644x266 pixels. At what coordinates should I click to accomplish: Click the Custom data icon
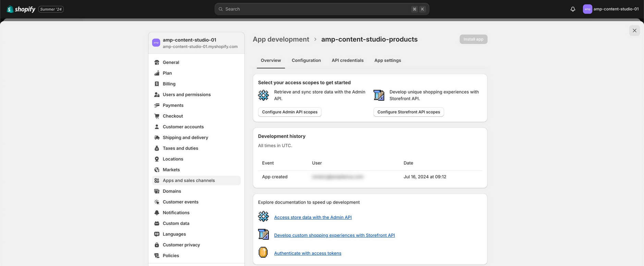click(157, 223)
